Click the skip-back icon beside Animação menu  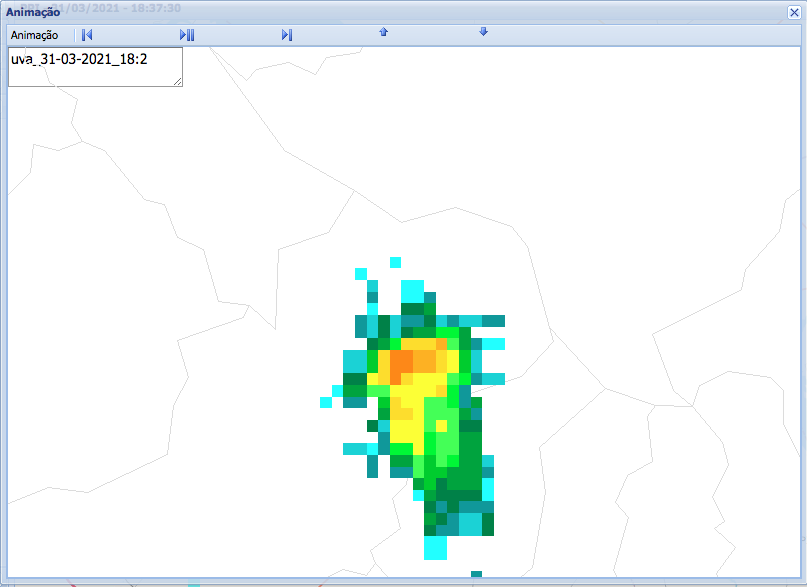pyautogui.click(x=87, y=34)
